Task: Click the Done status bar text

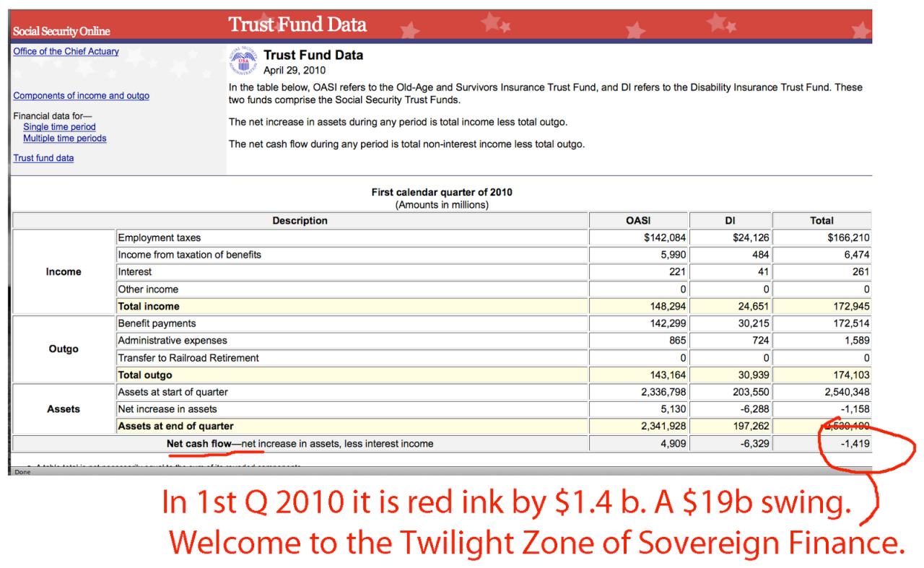Action: pos(23,472)
